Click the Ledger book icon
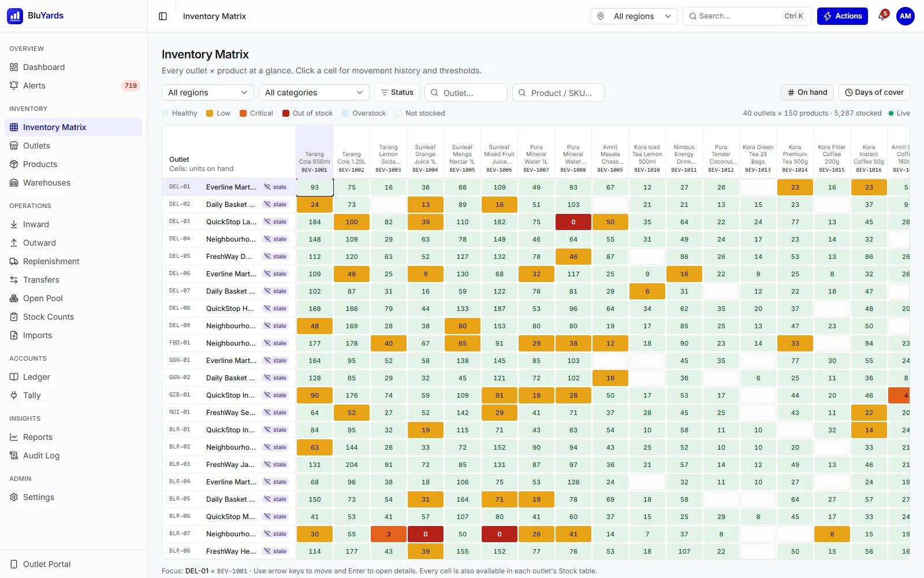This screenshot has width=924, height=578. point(14,377)
